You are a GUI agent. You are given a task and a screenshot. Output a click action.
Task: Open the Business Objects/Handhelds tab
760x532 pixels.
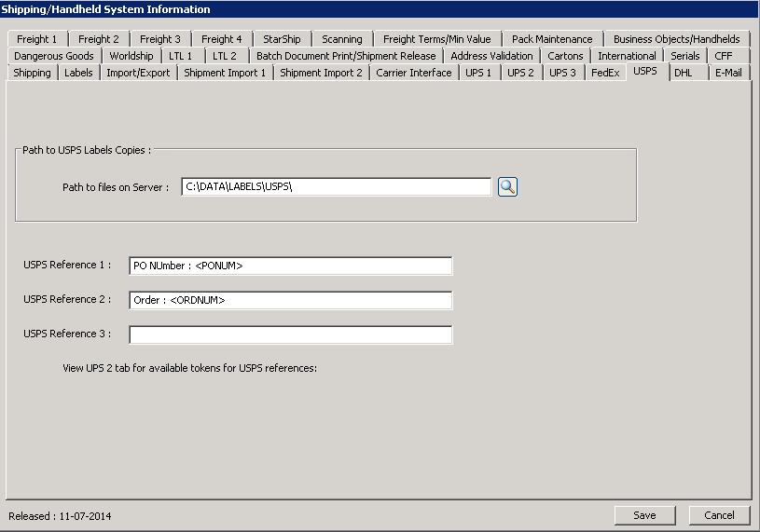(x=676, y=39)
